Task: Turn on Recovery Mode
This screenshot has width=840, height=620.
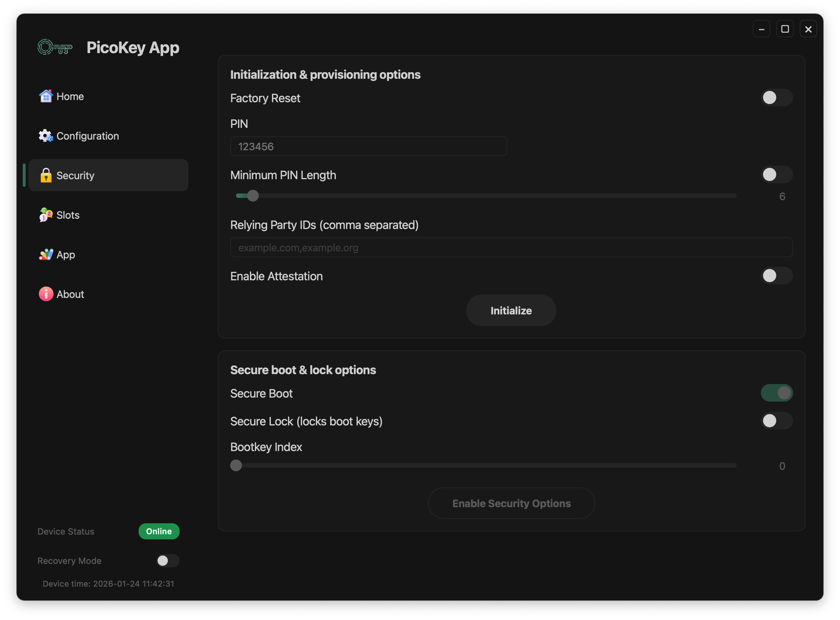Action: [x=167, y=561]
